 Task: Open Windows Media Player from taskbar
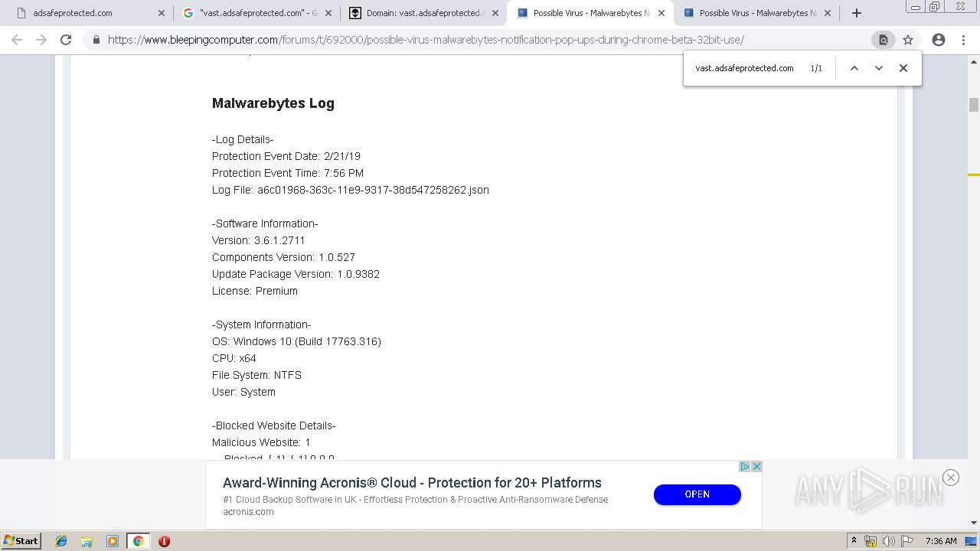point(113,541)
